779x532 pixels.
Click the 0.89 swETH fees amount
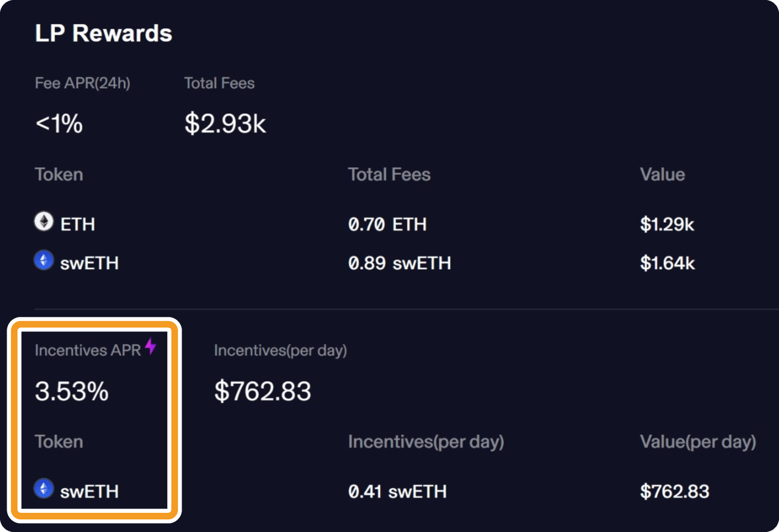click(400, 263)
